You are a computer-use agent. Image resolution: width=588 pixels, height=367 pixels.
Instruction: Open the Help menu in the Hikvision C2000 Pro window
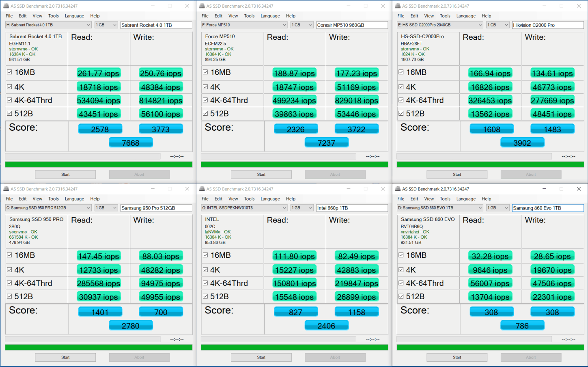pos(487,16)
